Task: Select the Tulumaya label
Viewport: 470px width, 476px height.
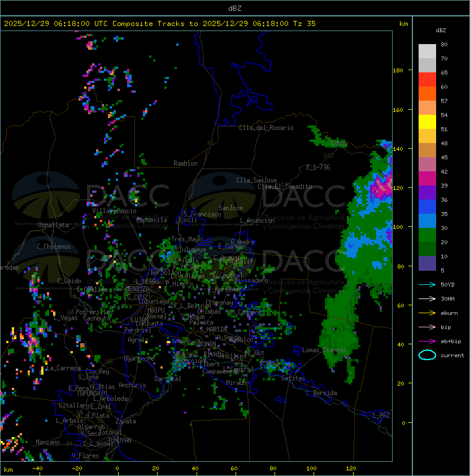Action: pyautogui.click(x=193, y=249)
